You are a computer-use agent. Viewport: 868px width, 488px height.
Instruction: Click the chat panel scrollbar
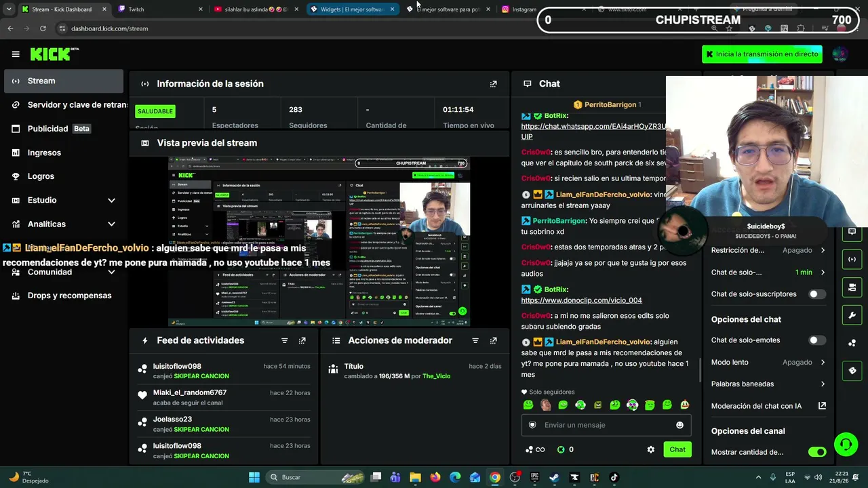pos(700,369)
